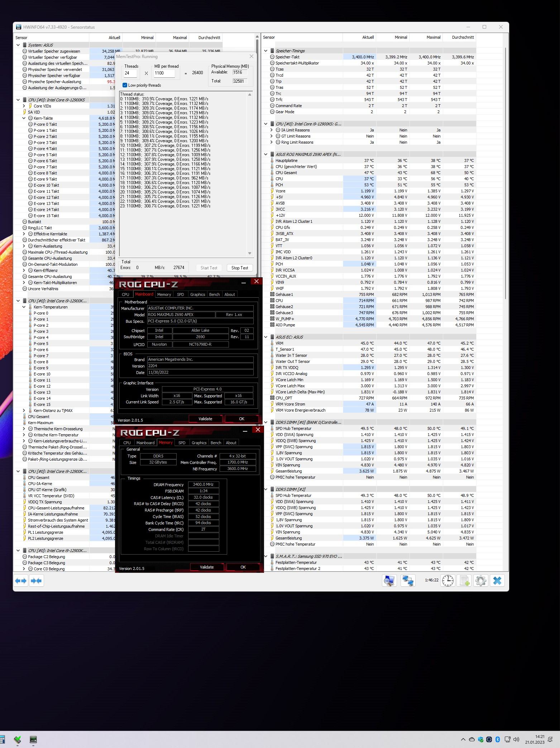The image size is (560, 748).
Task: Click right sensor panel scrollbar
Action: 506,174
